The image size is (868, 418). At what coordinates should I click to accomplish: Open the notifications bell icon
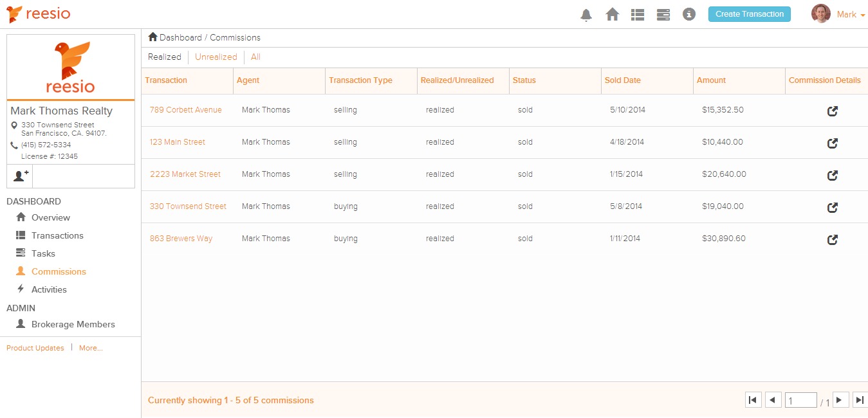coord(586,15)
